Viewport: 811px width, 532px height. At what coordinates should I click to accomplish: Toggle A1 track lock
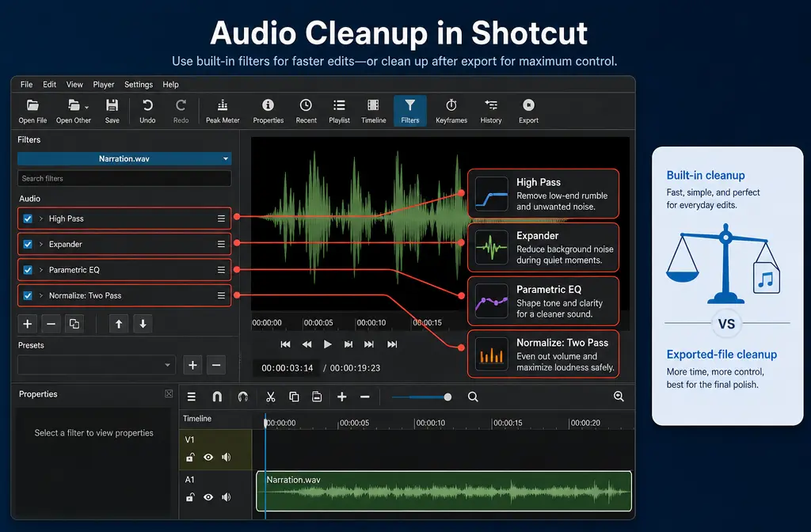tap(190, 497)
